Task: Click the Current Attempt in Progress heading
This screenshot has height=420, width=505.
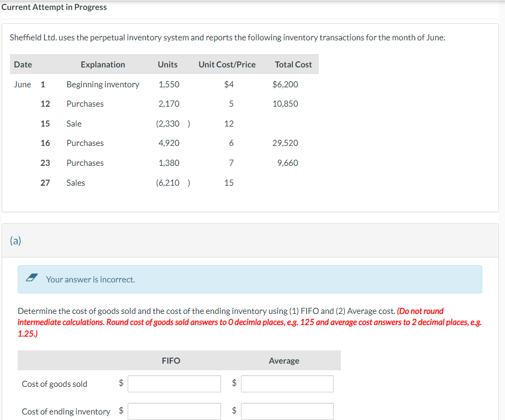Action: click(54, 7)
